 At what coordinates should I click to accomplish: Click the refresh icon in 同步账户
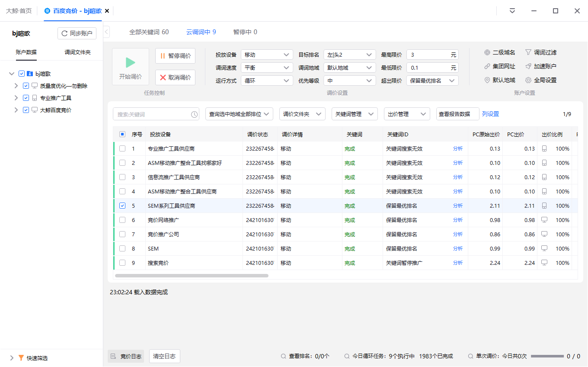click(x=64, y=33)
